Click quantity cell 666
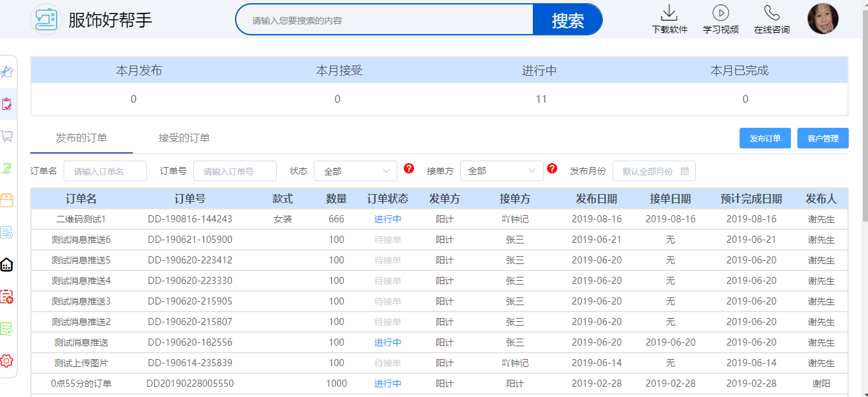The height and width of the screenshot is (397, 868). click(x=336, y=219)
